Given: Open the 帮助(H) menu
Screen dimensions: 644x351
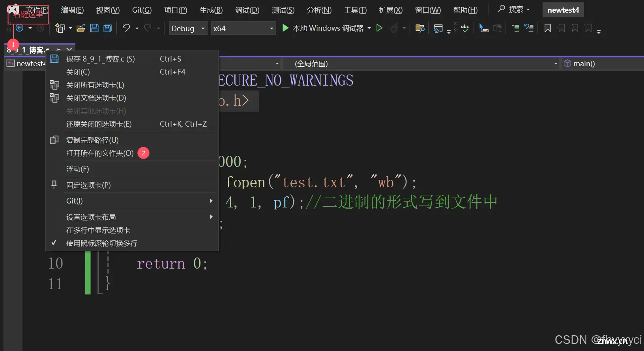Looking at the screenshot, I should pyautogui.click(x=466, y=10).
